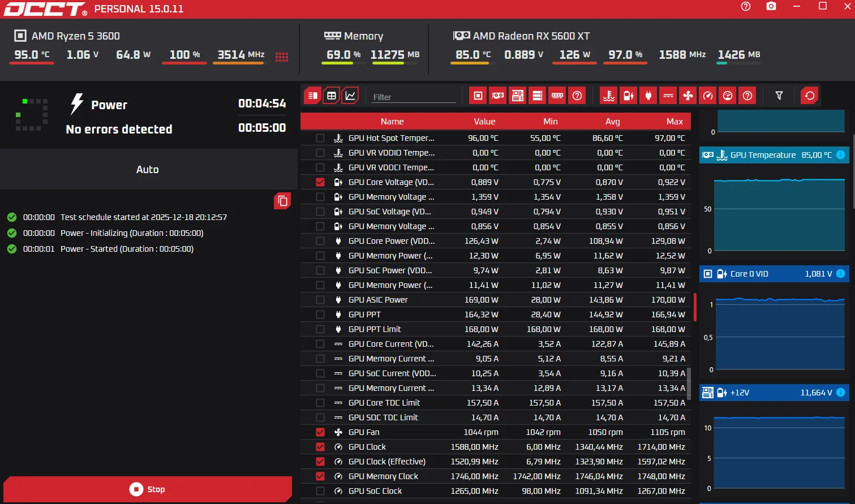Open info for the GPU Temperature graph

click(841, 155)
